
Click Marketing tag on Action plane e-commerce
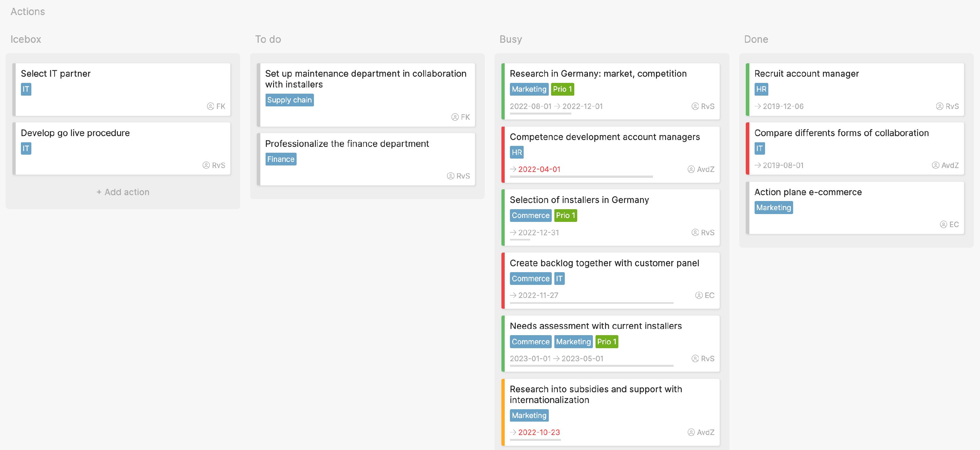[774, 208]
